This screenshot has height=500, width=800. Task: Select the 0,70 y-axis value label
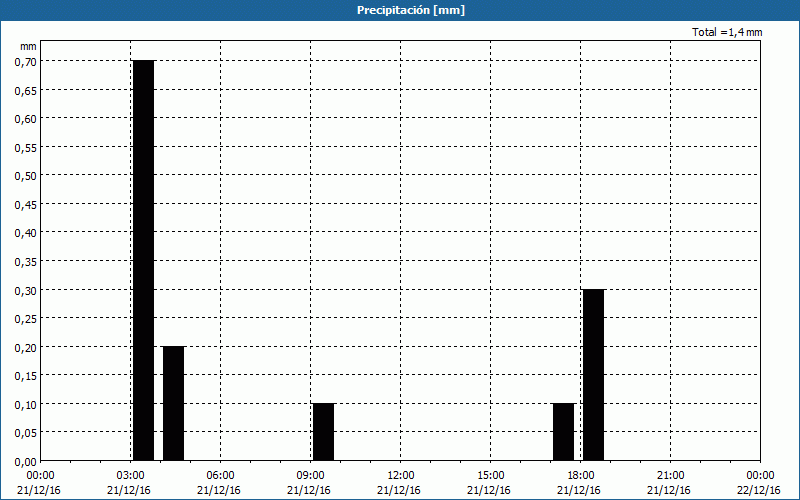[25, 61]
